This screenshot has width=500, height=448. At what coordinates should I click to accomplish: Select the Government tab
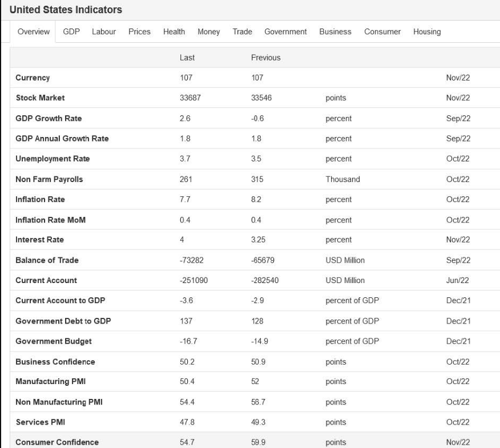(285, 32)
